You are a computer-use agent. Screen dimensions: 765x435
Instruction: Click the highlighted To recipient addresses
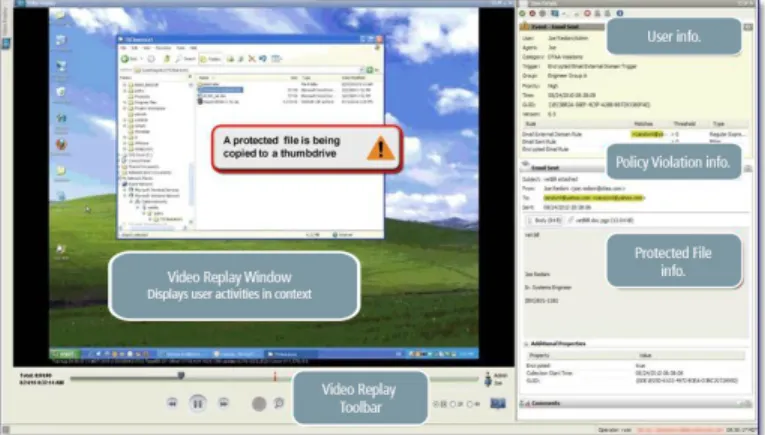coord(594,198)
